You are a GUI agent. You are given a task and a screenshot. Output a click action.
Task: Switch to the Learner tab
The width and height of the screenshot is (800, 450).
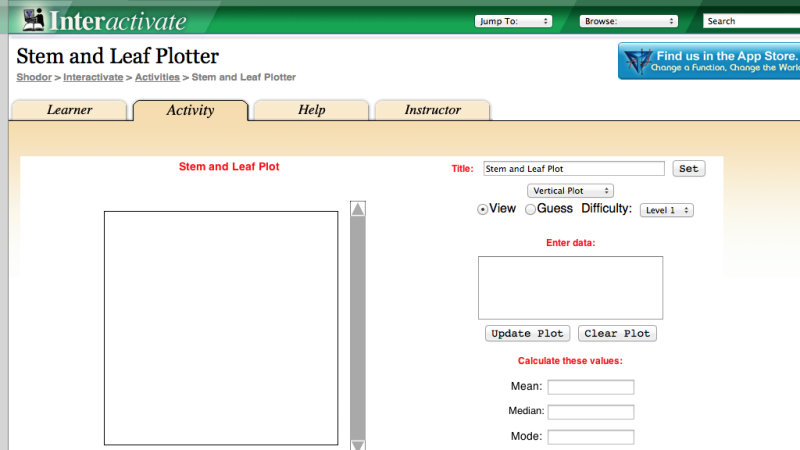[x=69, y=110]
